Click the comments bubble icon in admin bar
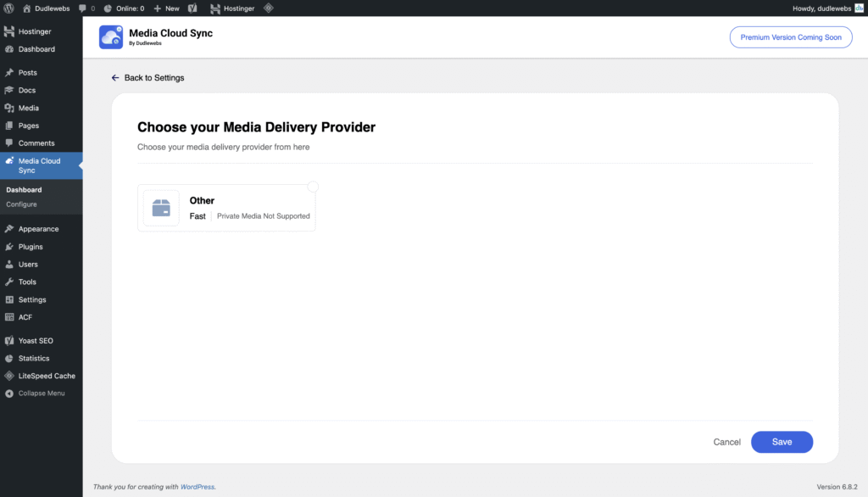Image resolution: width=868 pixels, height=497 pixels. (81, 8)
